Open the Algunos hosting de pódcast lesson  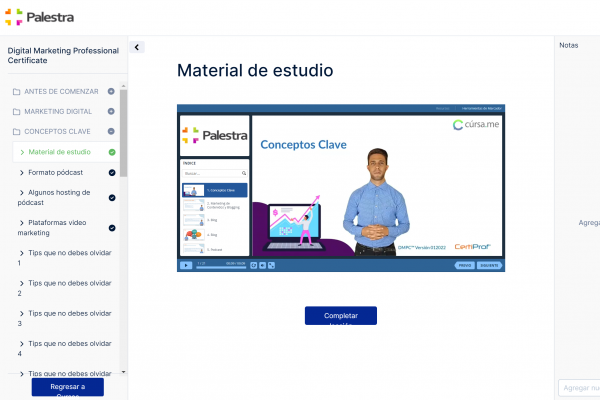coord(59,197)
